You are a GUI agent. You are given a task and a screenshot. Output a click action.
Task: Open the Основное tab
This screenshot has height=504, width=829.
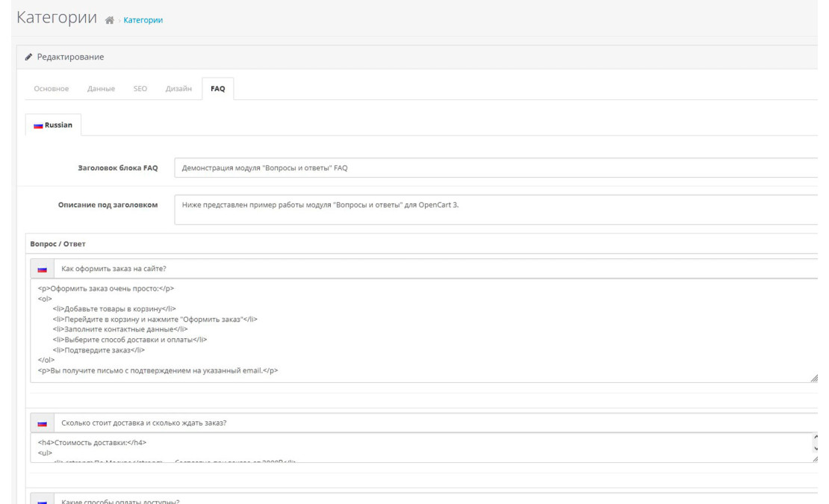(52, 89)
